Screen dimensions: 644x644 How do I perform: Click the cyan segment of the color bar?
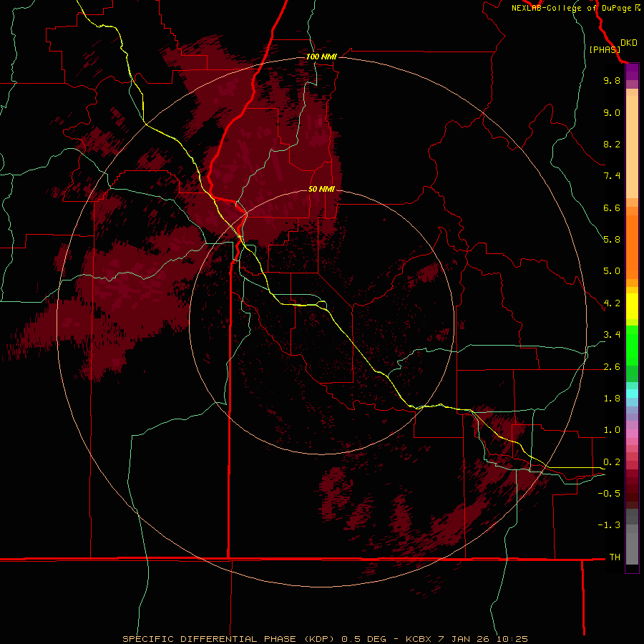[x=632, y=394]
